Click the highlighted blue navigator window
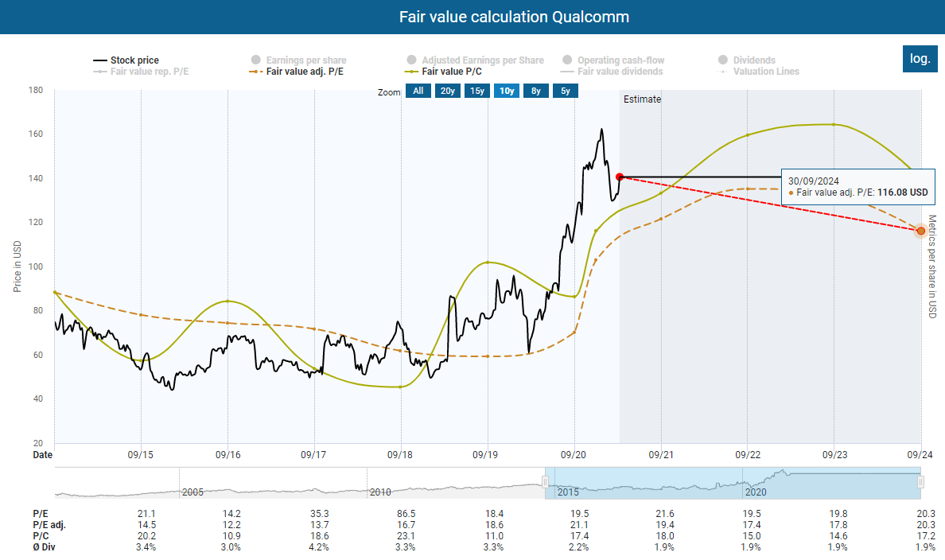The height and width of the screenshot is (560, 945). pos(733,483)
